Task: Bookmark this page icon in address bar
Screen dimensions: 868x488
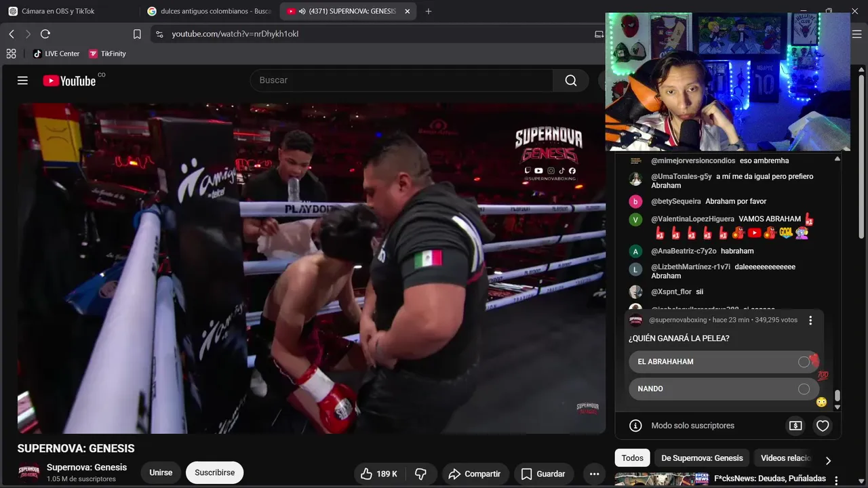Action: pyautogui.click(x=137, y=34)
